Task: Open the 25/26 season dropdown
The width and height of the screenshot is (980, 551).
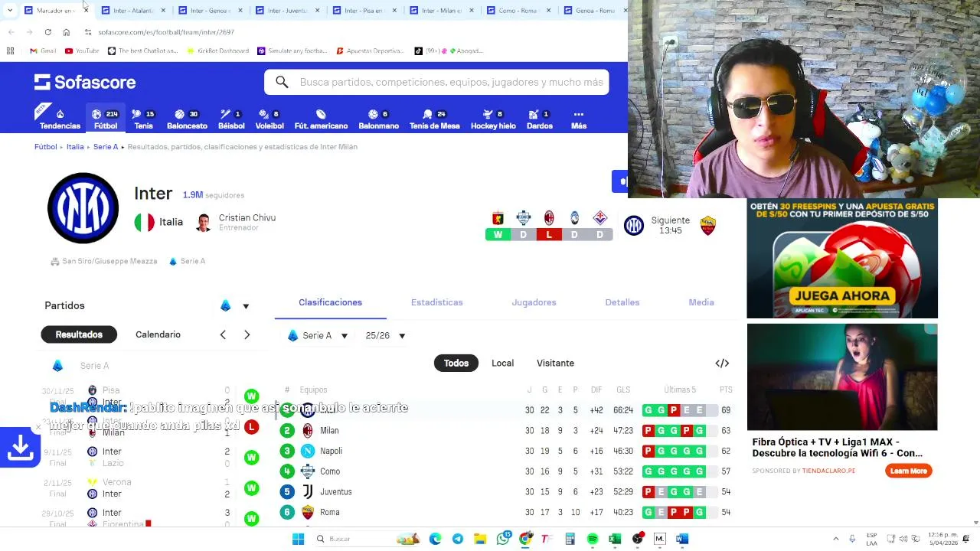Action: [385, 335]
